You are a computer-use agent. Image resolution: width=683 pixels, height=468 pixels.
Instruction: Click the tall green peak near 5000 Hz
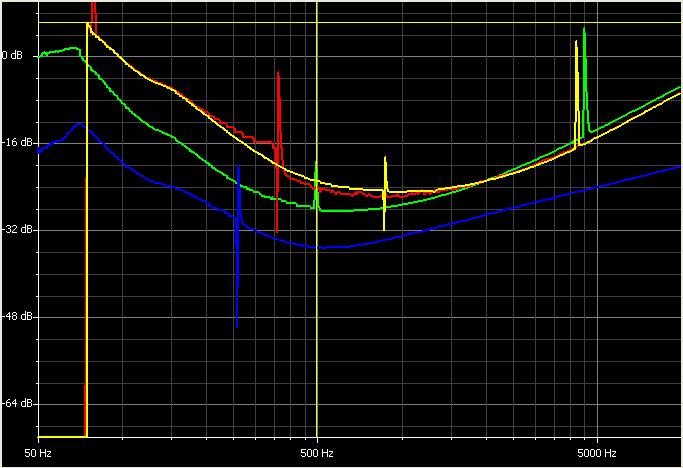pos(584,29)
